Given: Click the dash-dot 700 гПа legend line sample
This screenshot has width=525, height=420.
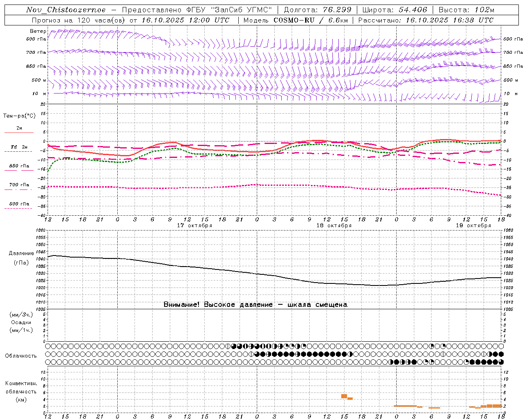Looking at the screenshot, I should pyautogui.click(x=18, y=189).
